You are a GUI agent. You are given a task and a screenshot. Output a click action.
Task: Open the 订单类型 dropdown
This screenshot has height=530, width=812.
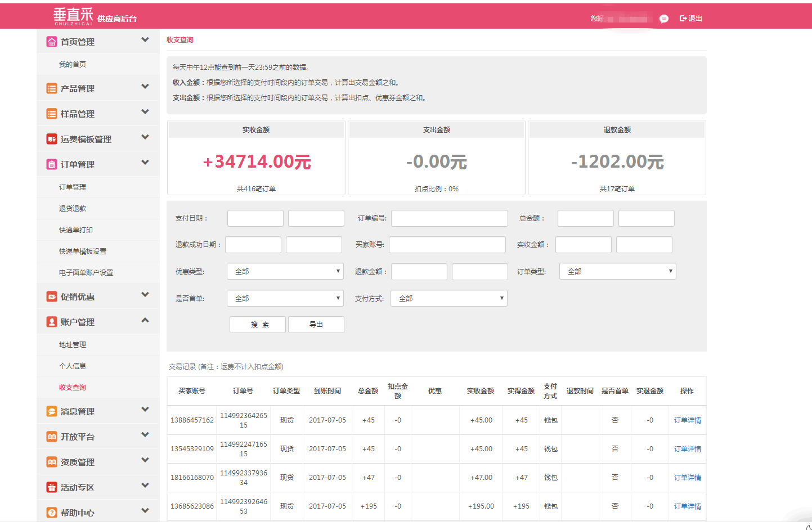click(617, 271)
